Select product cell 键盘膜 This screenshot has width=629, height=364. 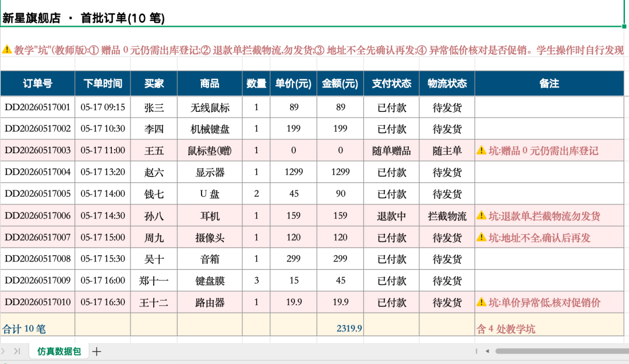[x=210, y=280]
